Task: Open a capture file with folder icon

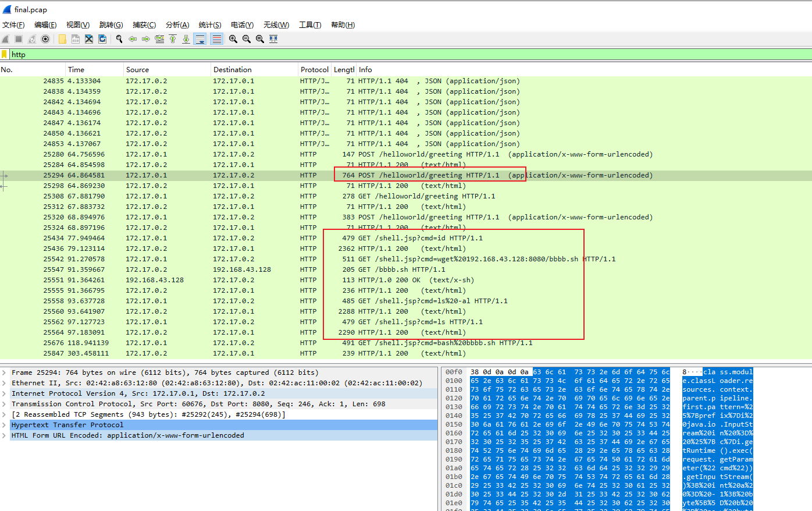Action: pyautogui.click(x=62, y=39)
